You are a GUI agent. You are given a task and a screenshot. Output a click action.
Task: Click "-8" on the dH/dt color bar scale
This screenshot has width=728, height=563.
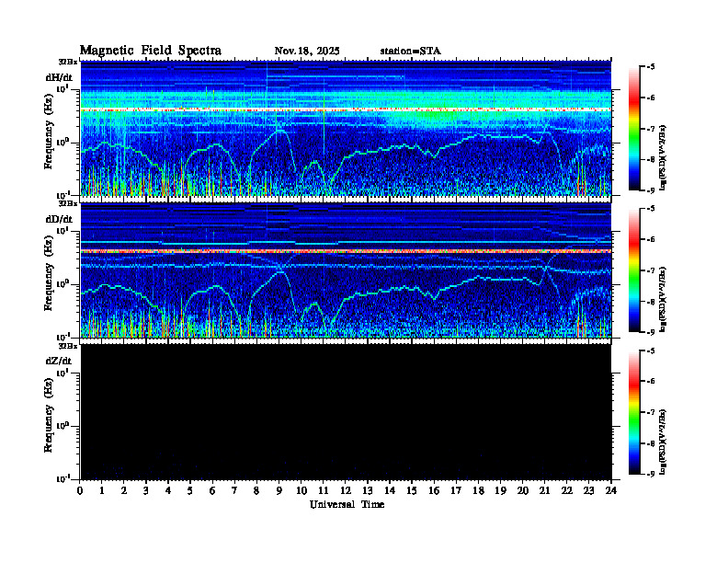(x=651, y=159)
